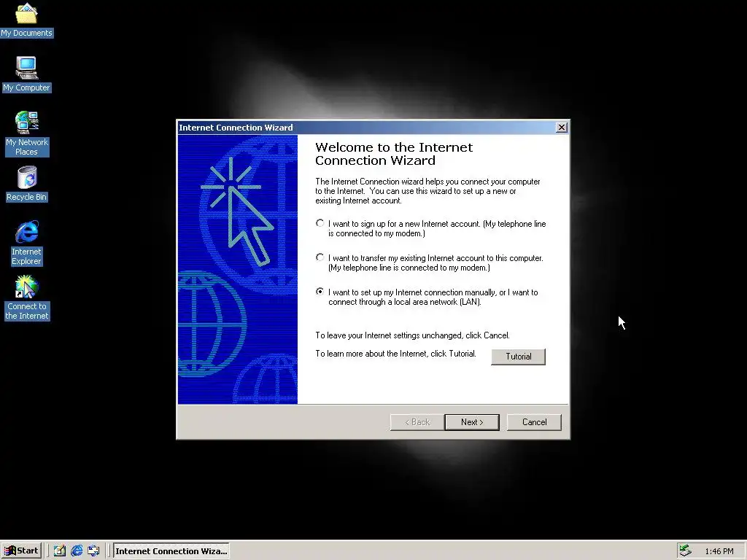Click the Next button
747x560 pixels.
tap(472, 422)
